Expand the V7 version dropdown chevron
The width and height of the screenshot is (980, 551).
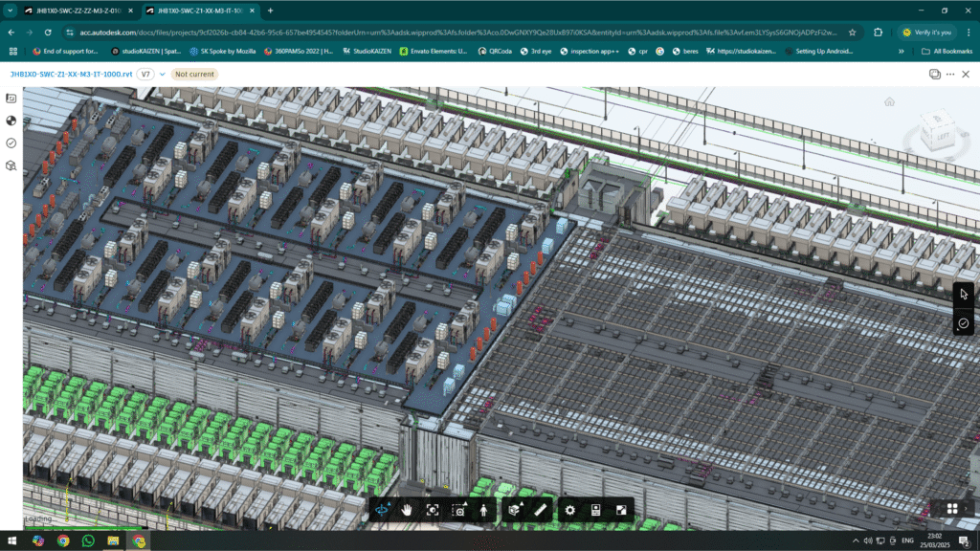pos(163,74)
